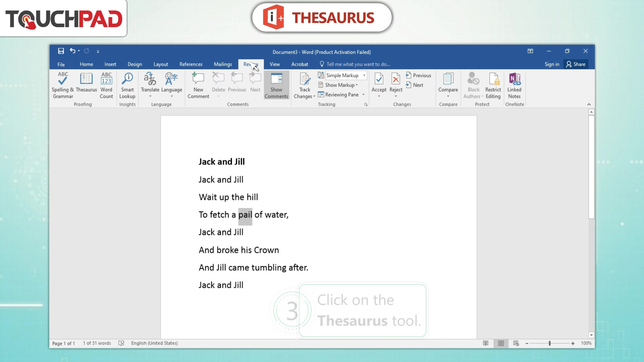644x362 pixels.
Task: Click the Redo button
Action: (87, 51)
